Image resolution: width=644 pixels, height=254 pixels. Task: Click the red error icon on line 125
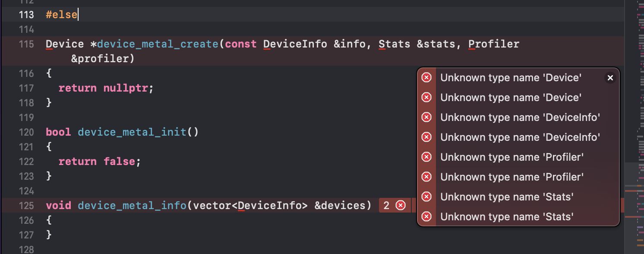coord(401,206)
